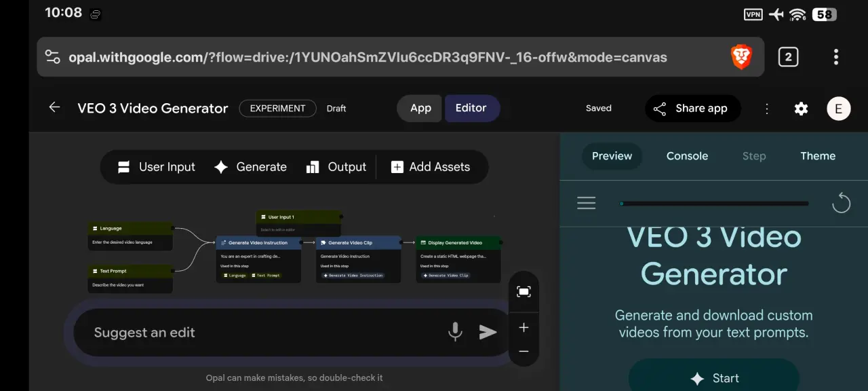Click the EXPERIMENT badge
Viewport: 868px width, 391px height.
277,109
